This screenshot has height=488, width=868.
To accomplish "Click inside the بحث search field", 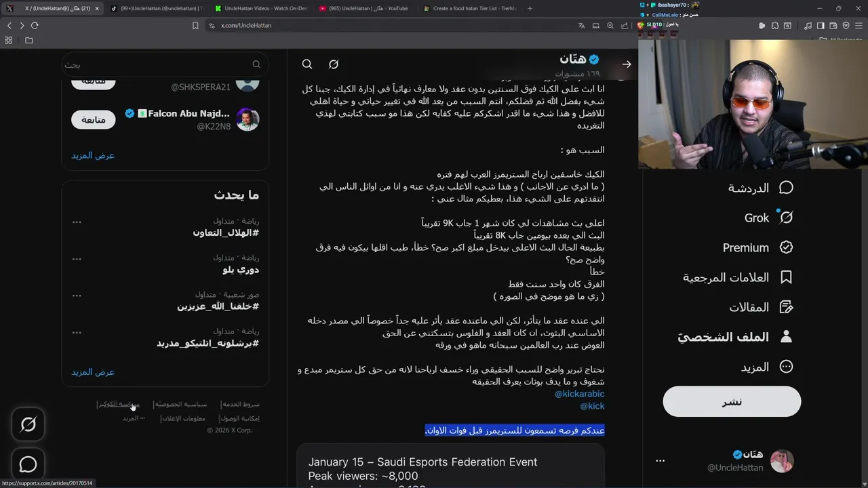I will coord(165,64).
